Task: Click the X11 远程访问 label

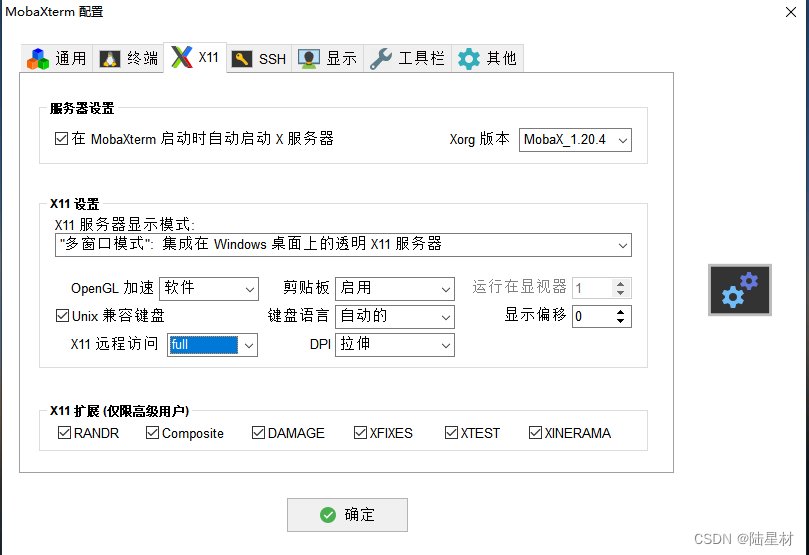Action: point(114,344)
